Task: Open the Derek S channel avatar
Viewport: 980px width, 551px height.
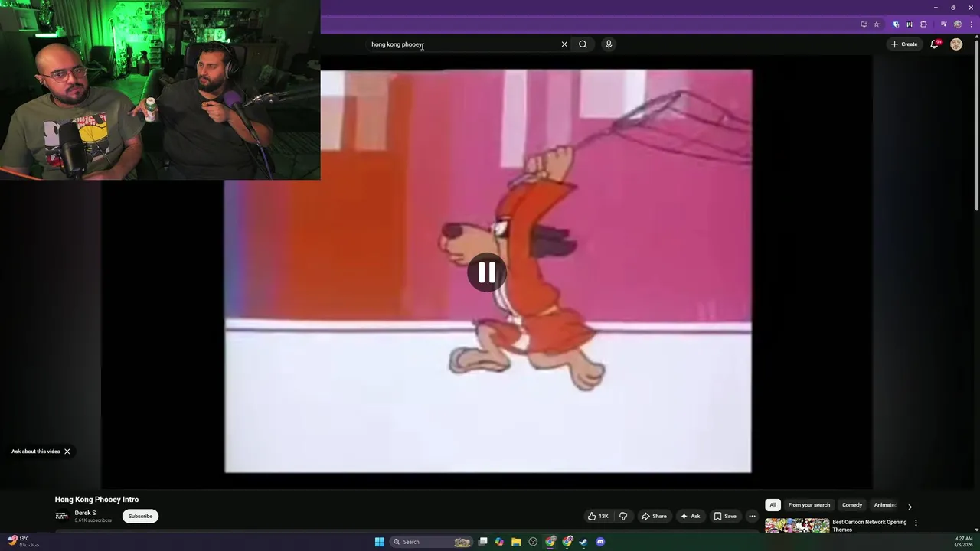Action: (x=61, y=516)
